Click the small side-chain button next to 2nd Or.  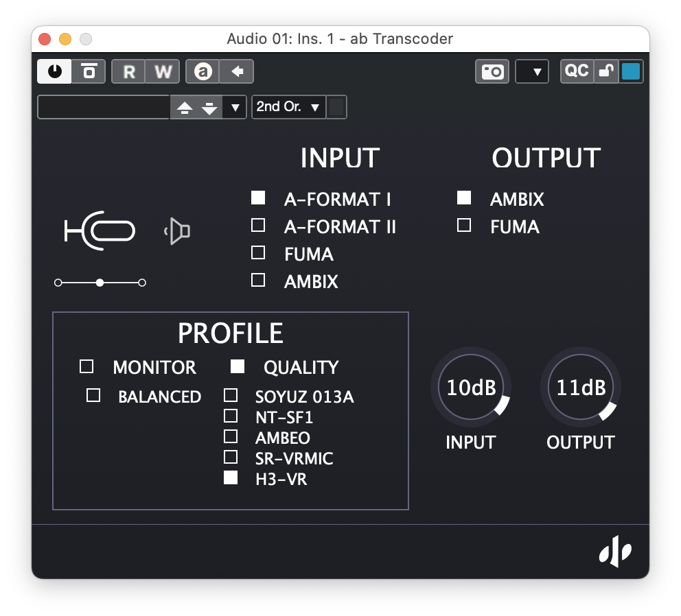point(336,107)
